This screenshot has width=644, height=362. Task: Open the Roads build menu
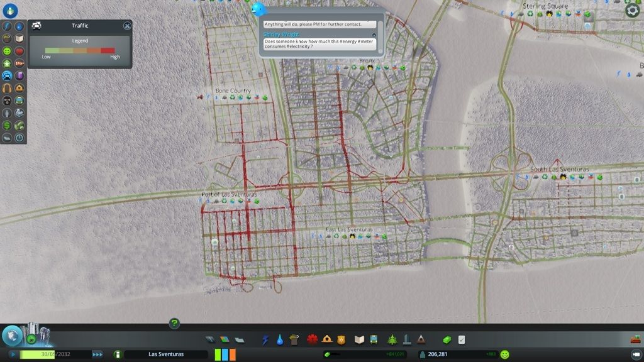(210, 340)
